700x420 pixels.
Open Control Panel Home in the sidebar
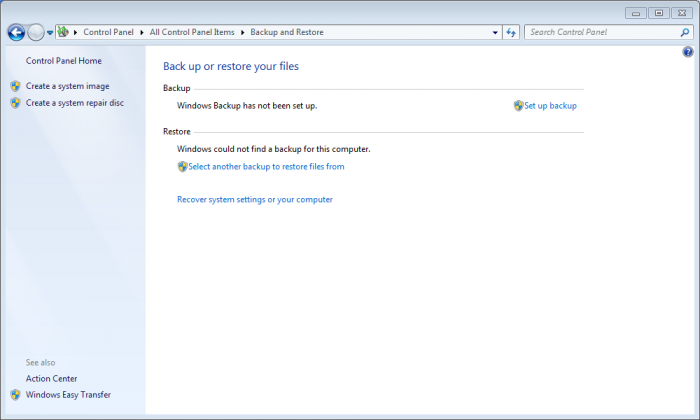[x=63, y=61]
